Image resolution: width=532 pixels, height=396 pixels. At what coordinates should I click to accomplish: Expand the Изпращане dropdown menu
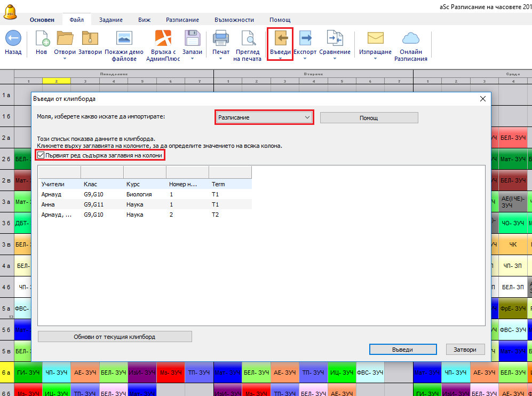tap(375, 59)
